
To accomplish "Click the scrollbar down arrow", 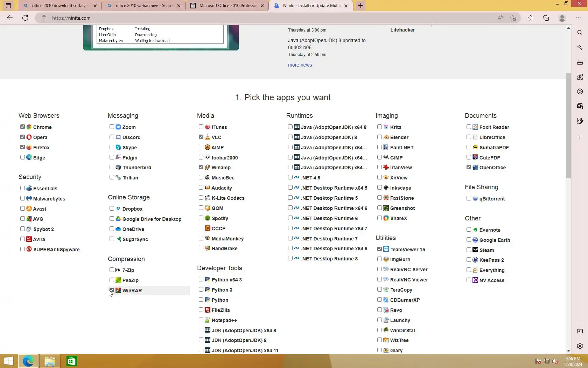I will (568, 350).
